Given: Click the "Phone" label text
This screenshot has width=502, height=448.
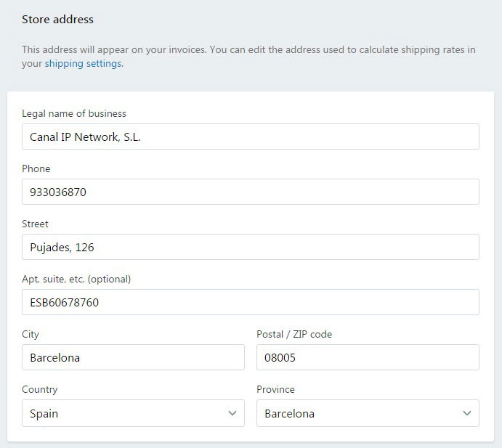Looking at the screenshot, I should 36,169.
